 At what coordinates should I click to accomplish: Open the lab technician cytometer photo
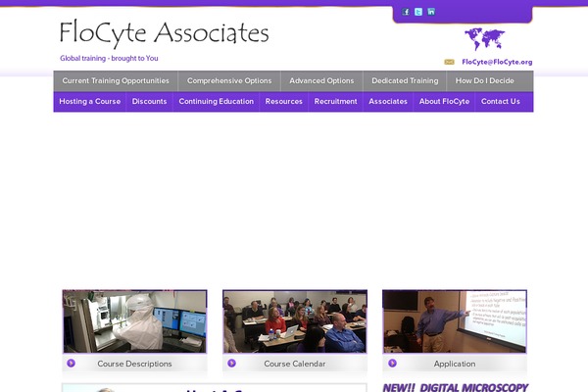pyautogui.click(x=134, y=321)
